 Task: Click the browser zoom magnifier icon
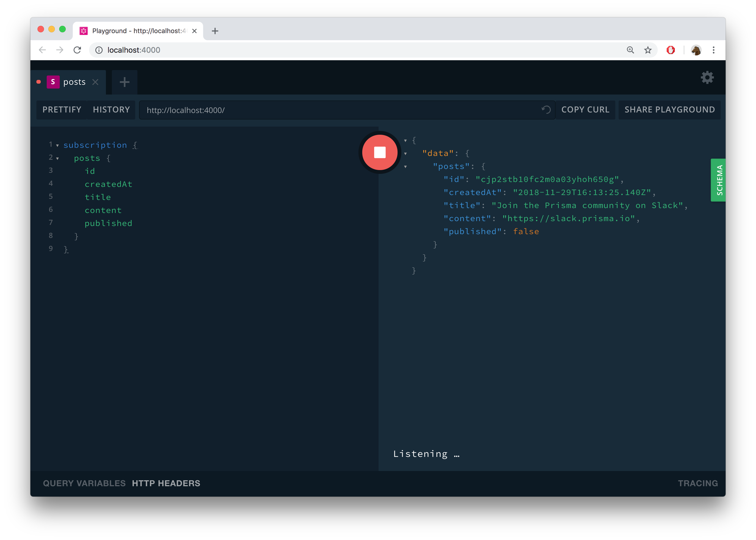[x=630, y=50]
